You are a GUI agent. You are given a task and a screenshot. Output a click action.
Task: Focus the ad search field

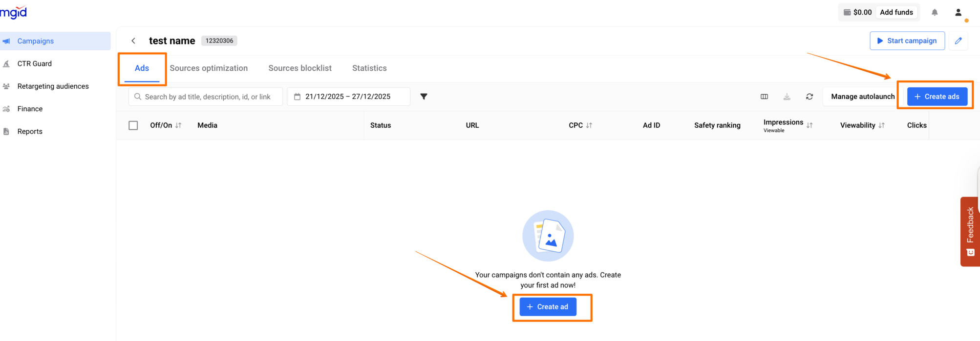tap(206, 97)
